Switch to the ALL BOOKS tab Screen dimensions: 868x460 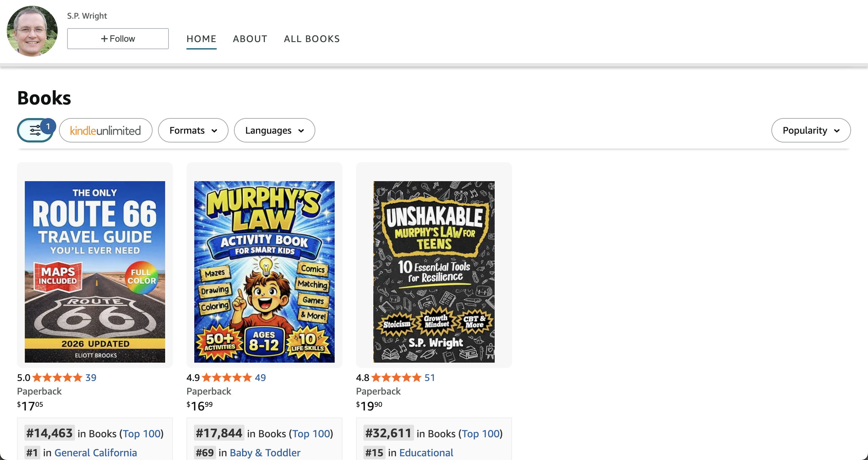(312, 39)
